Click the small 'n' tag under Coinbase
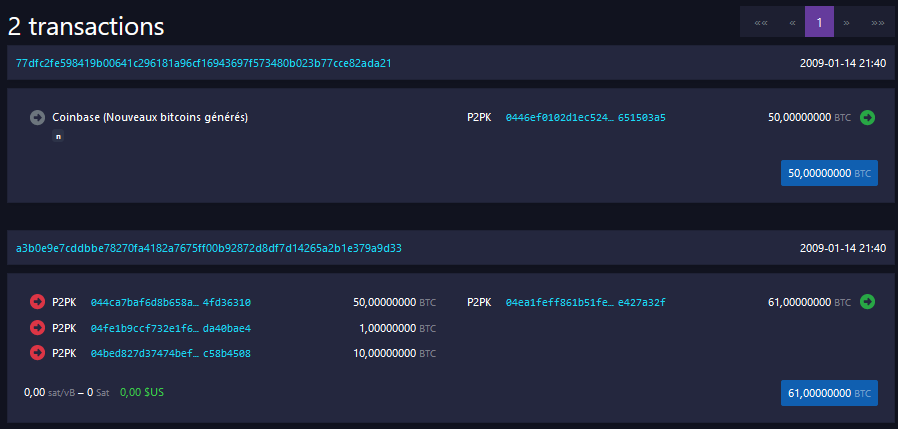 point(57,137)
